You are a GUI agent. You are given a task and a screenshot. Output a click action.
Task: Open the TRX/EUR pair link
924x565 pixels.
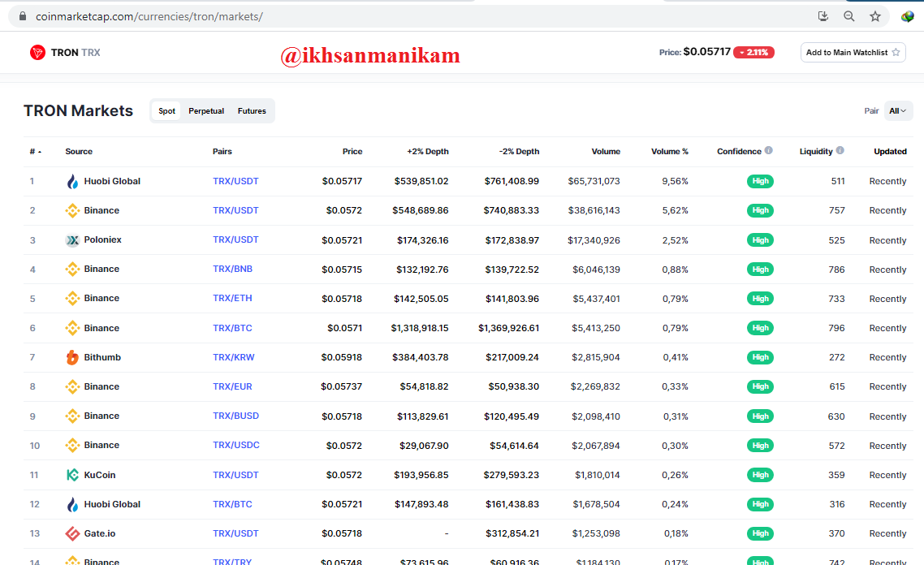[232, 386]
